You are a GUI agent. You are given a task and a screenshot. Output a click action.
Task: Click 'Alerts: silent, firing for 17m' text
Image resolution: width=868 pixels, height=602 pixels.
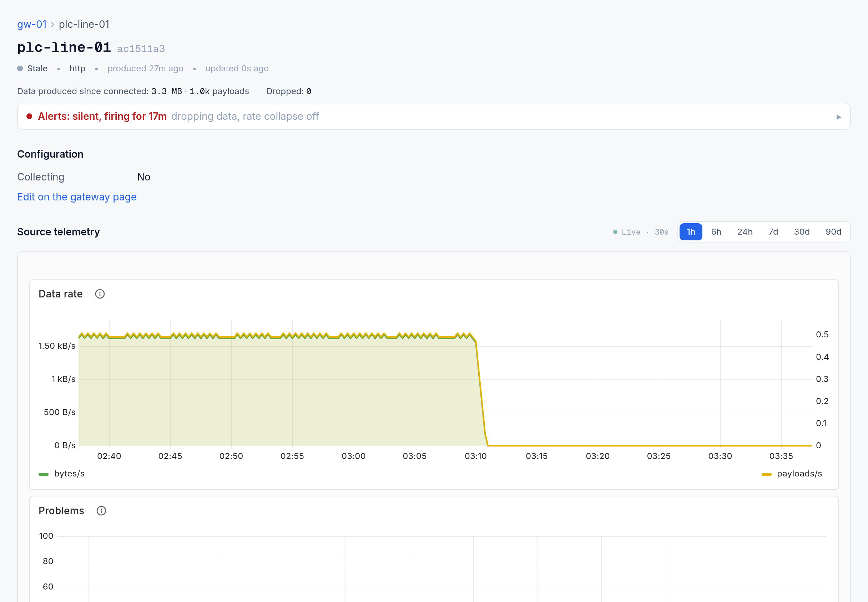point(102,116)
